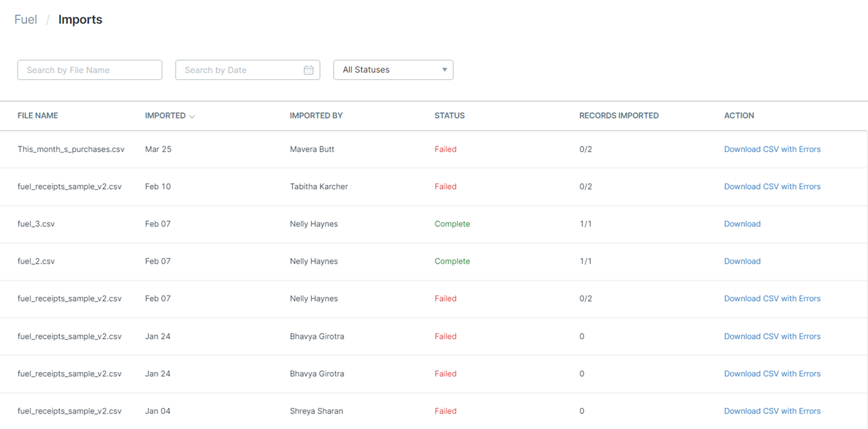This screenshot has width=868, height=429.
Task: Click the sort arrow next to Imported
Action: coord(192,117)
